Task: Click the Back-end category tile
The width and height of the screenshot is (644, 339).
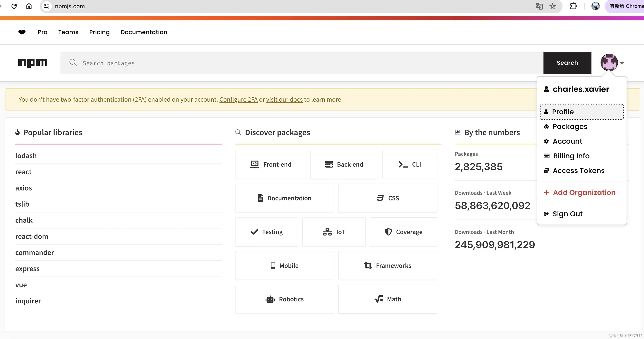Action: (344, 164)
